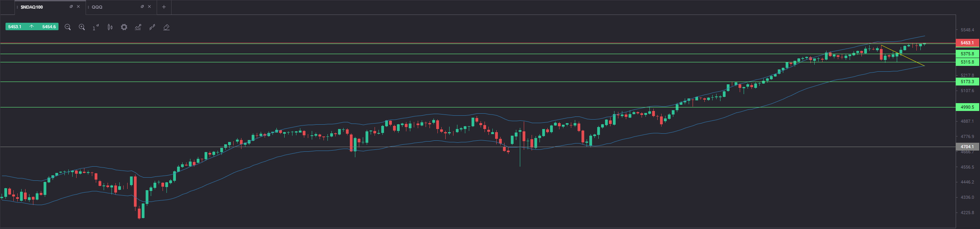Select the 5173.3 green level label

[967, 82]
